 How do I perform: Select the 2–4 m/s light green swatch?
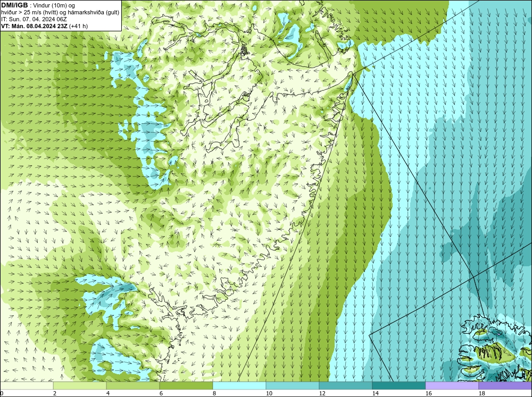(x=80, y=385)
